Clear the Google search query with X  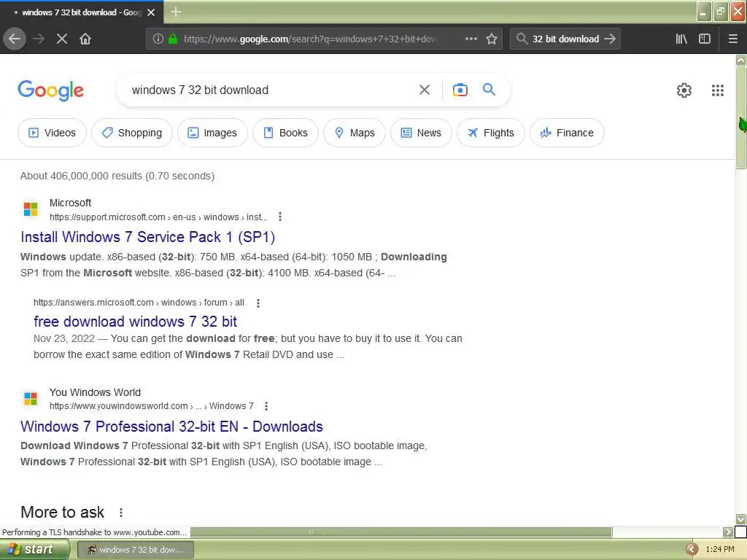(x=425, y=90)
